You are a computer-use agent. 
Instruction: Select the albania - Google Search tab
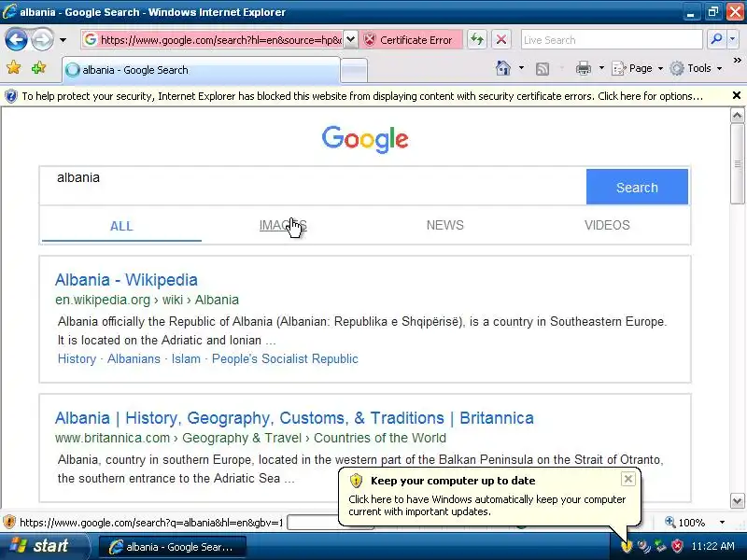[x=201, y=70]
